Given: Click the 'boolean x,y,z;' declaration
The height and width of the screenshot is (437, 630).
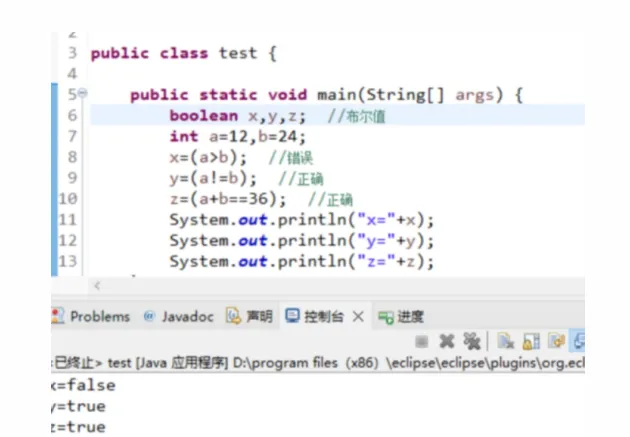Looking at the screenshot, I should [238, 116].
